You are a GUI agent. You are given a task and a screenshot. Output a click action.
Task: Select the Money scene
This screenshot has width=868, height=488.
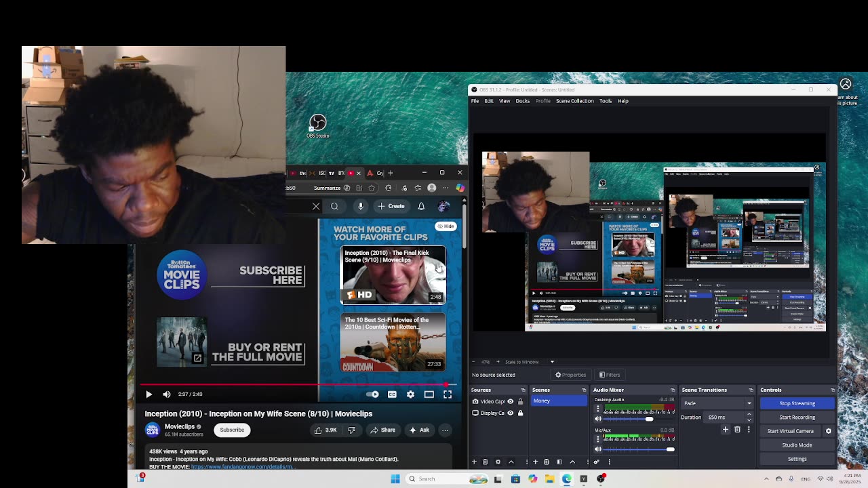pyautogui.click(x=559, y=401)
